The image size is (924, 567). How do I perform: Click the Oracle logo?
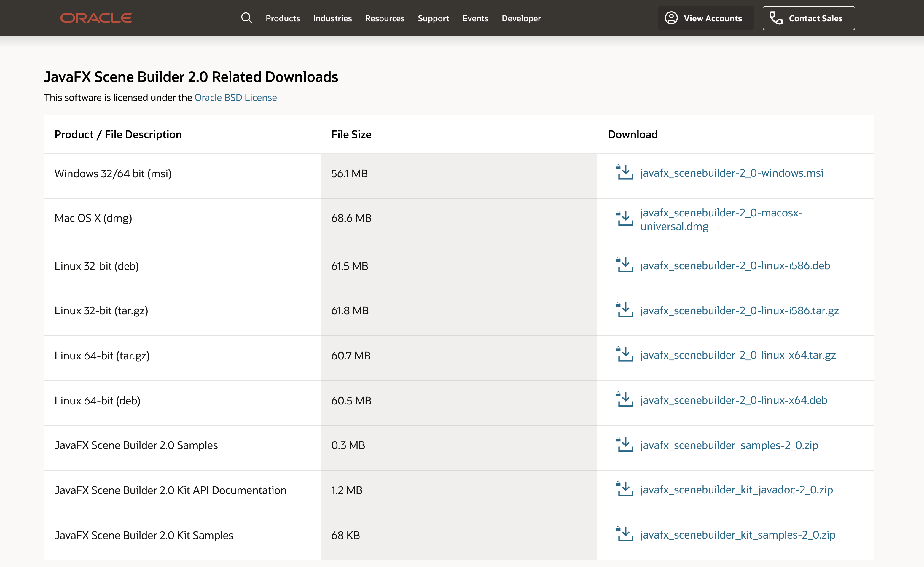(x=96, y=18)
